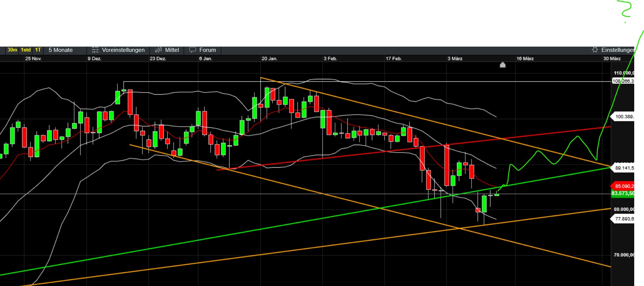
Task: Choose the 1T daily timeframe
Action: click(x=38, y=50)
